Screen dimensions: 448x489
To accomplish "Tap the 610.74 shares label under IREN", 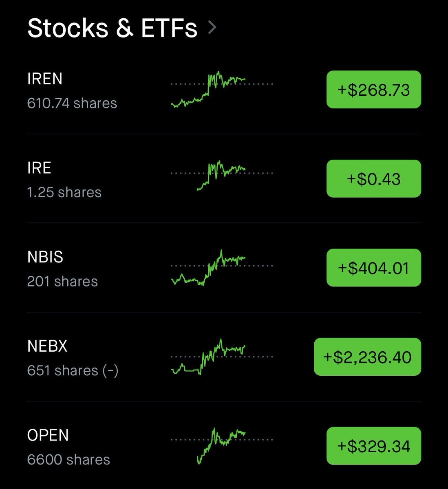I will click(x=72, y=103).
